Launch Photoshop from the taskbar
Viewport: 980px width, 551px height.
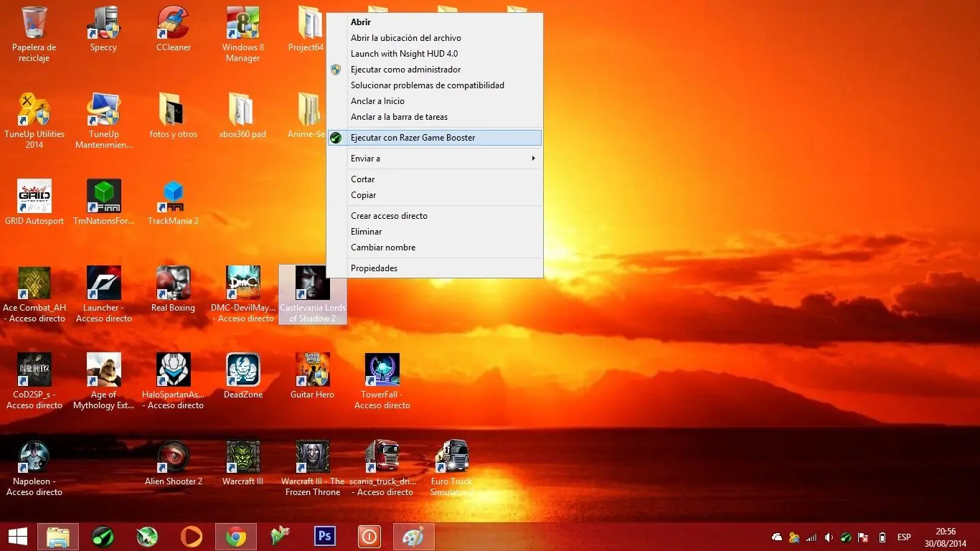click(325, 537)
